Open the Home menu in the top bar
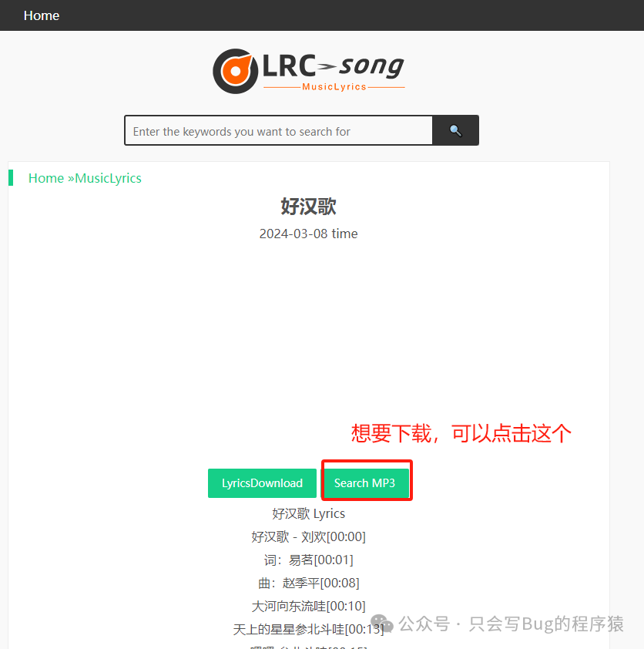Screen dimensions: 644x649 click(x=42, y=15)
